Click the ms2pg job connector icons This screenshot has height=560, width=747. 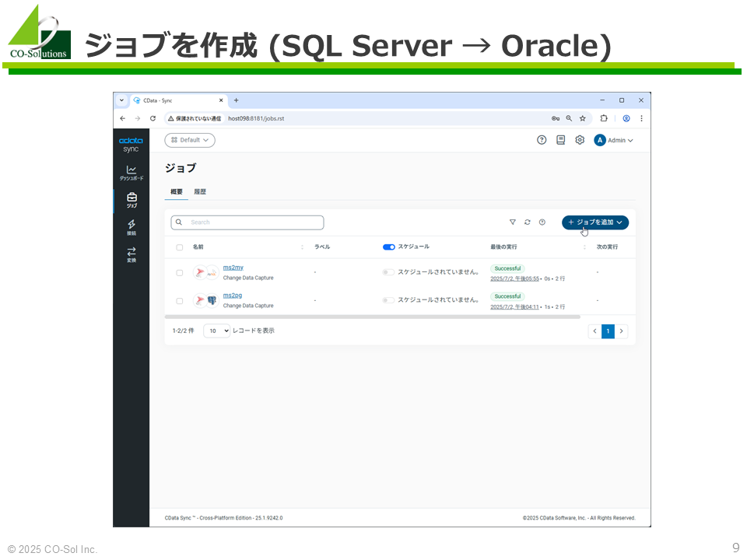point(205,300)
